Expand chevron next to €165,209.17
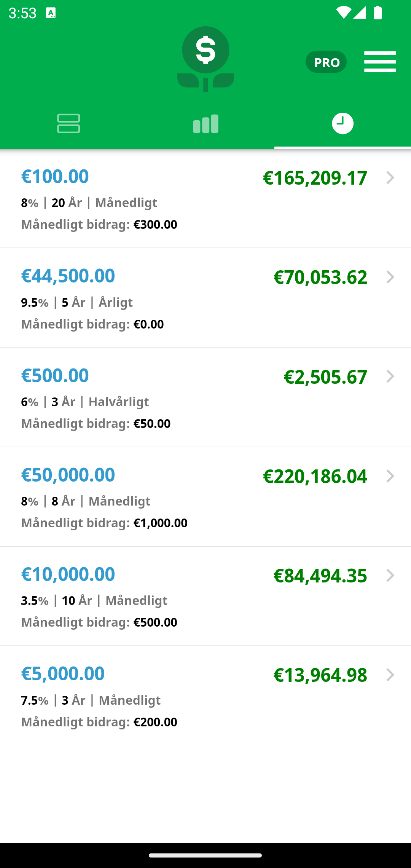The height and width of the screenshot is (868, 411). click(390, 178)
